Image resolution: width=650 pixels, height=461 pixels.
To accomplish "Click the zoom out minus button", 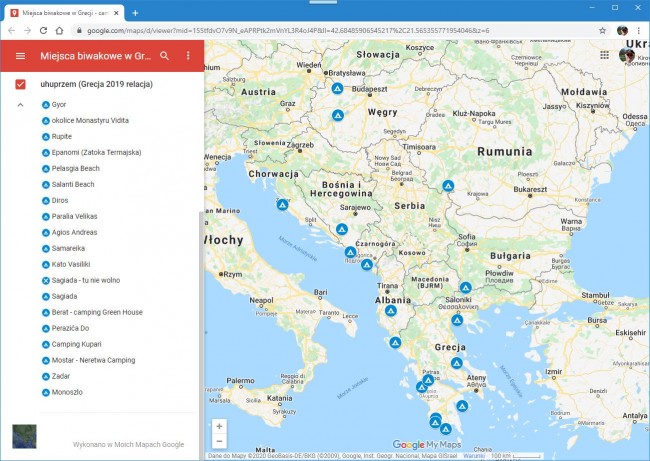I will [x=219, y=441].
